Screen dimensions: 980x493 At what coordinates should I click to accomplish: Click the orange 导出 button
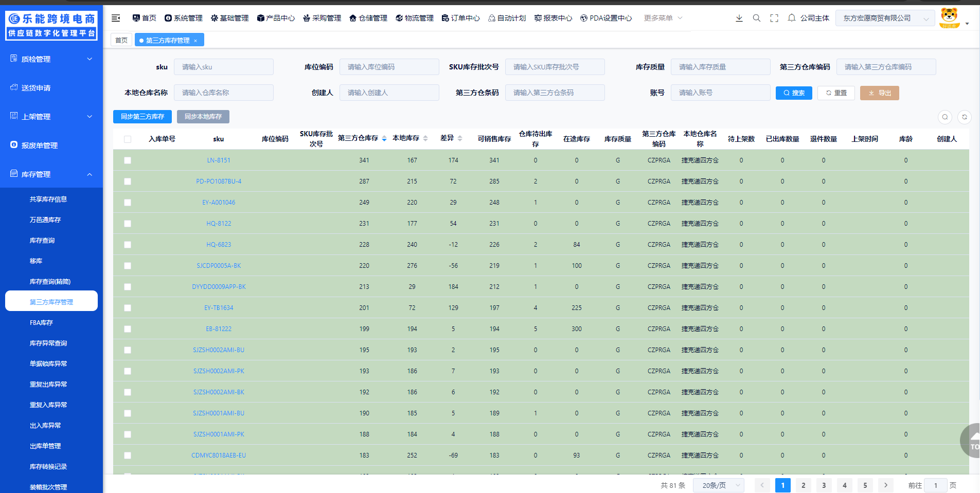coord(879,93)
